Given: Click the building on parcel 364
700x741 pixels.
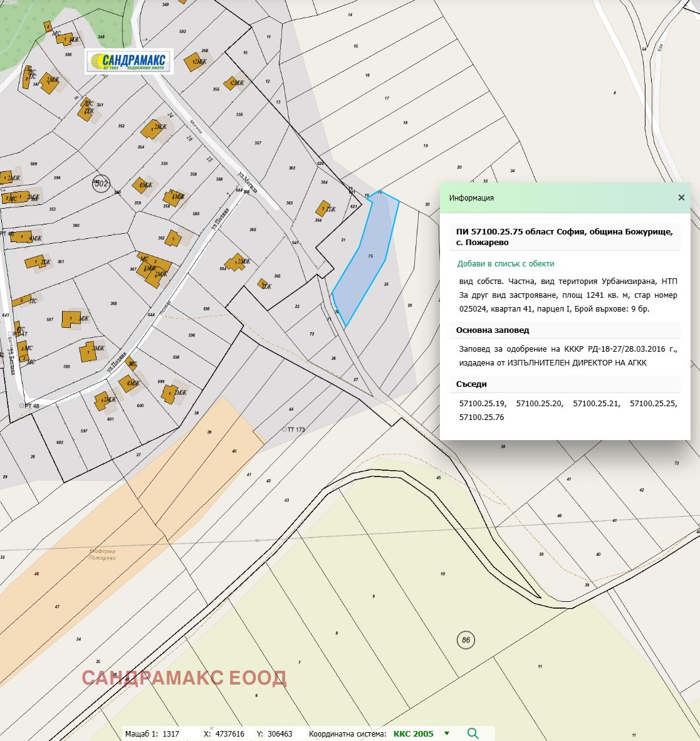Looking at the screenshot, I should 322,208.
